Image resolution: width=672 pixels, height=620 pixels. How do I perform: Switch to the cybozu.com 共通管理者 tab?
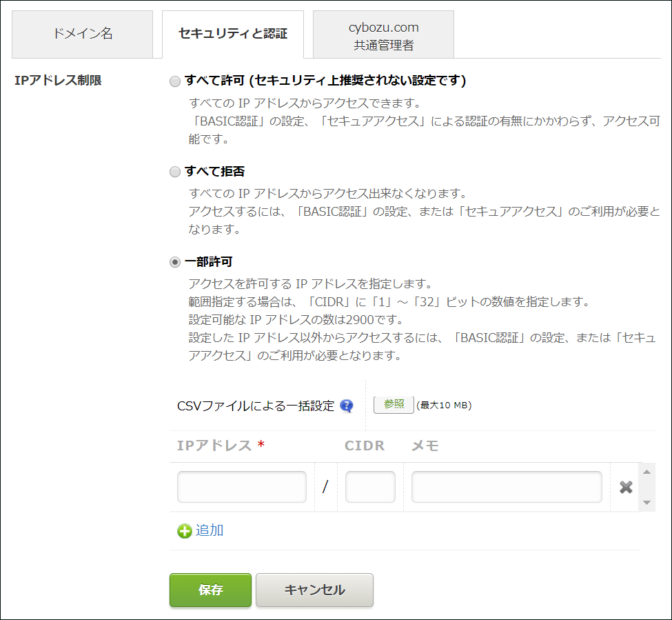click(x=384, y=33)
